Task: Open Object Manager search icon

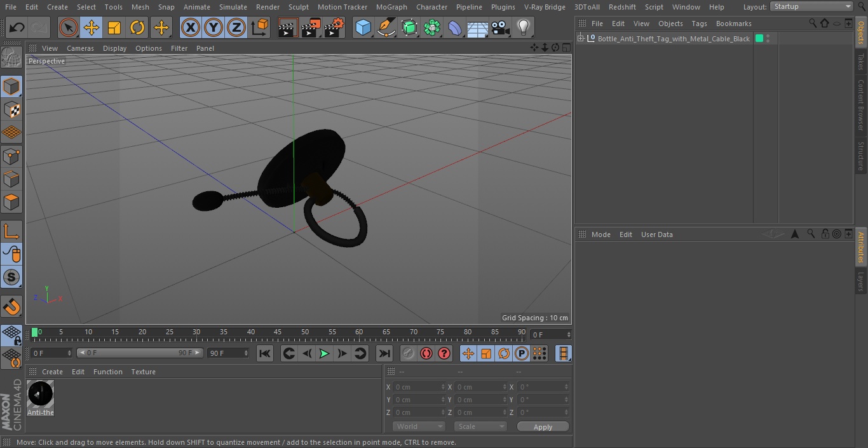Action: (813, 23)
